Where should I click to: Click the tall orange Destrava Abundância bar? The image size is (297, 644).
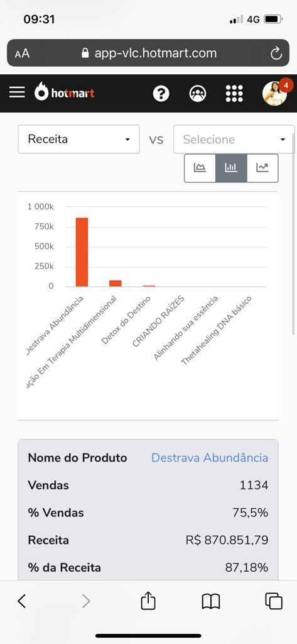coord(82,252)
